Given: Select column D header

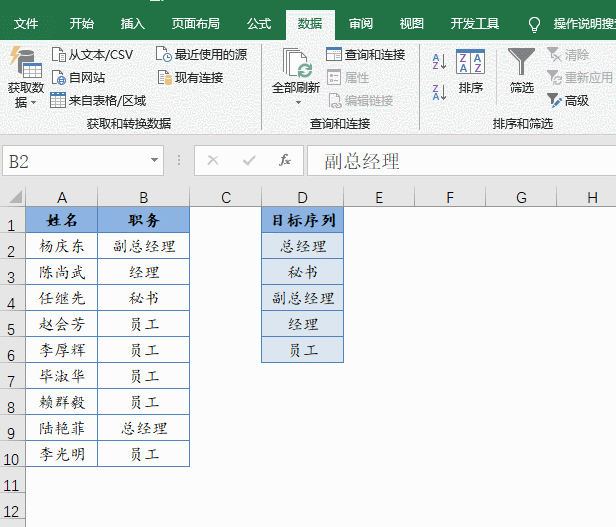Looking at the screenshot, I should pyautogui.click(x=302, y=197).
